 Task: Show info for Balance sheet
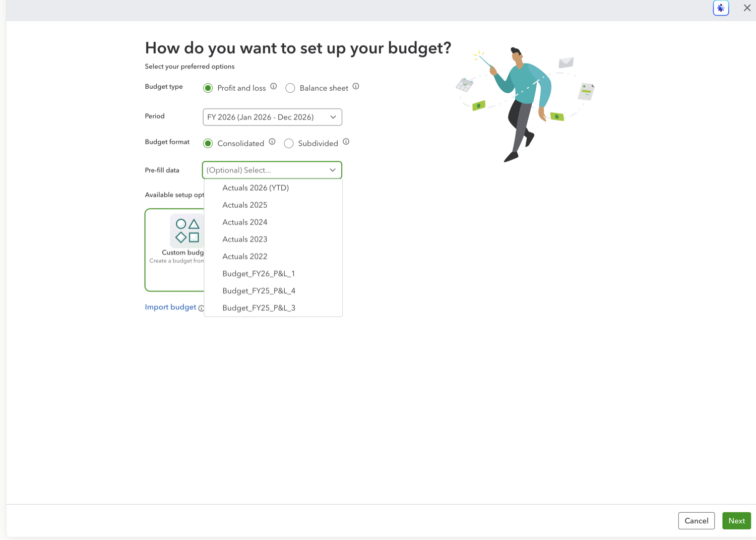[356, 86]
